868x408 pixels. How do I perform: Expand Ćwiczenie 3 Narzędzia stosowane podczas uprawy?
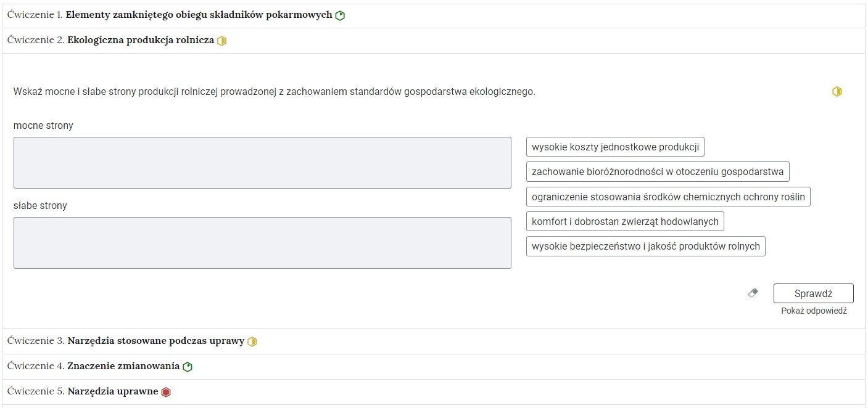tap(434, 341)
